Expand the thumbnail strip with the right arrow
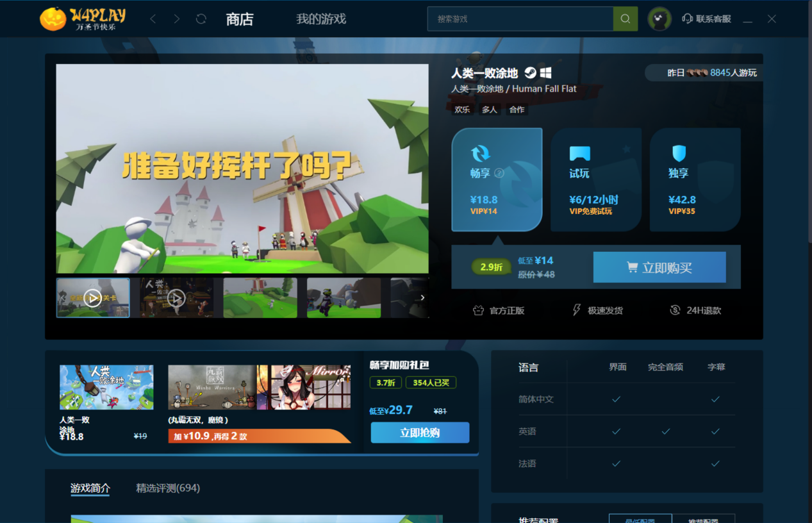 tap(422, 297)
